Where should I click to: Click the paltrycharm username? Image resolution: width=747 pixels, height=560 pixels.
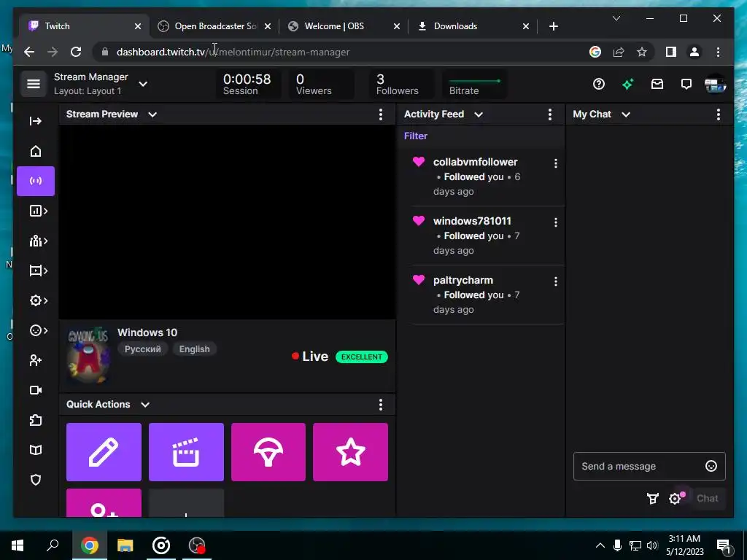[463, 280]
